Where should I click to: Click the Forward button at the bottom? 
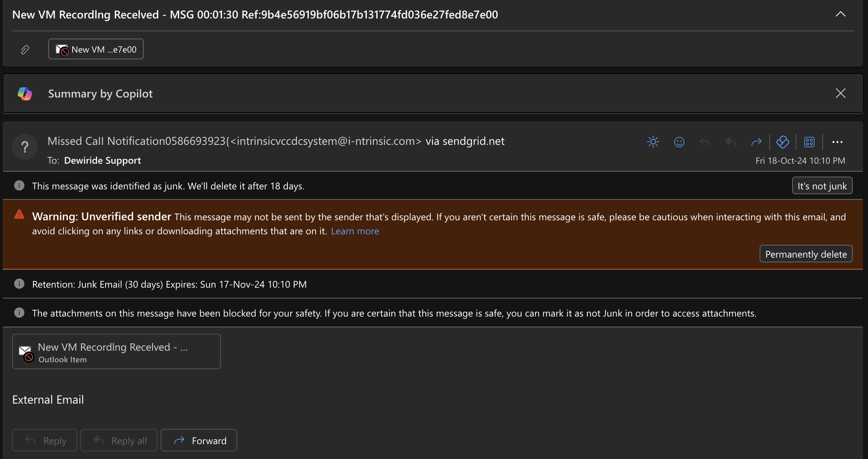199,440
